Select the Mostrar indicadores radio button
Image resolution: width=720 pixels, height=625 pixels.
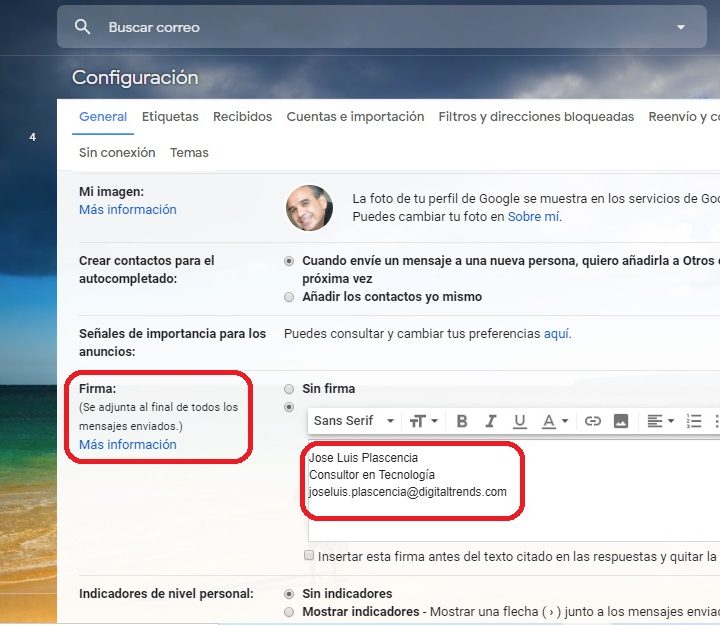(289, 612)
